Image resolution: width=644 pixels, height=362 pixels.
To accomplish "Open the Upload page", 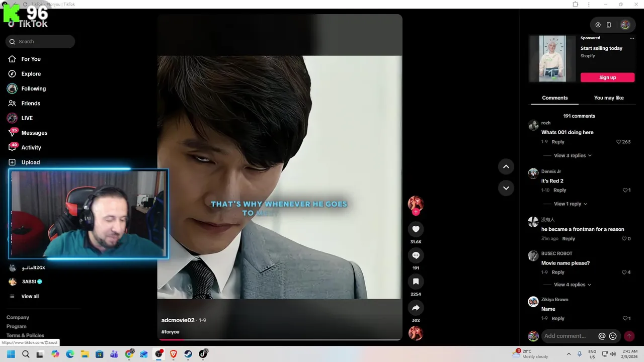I will click(x=31, y=162).
